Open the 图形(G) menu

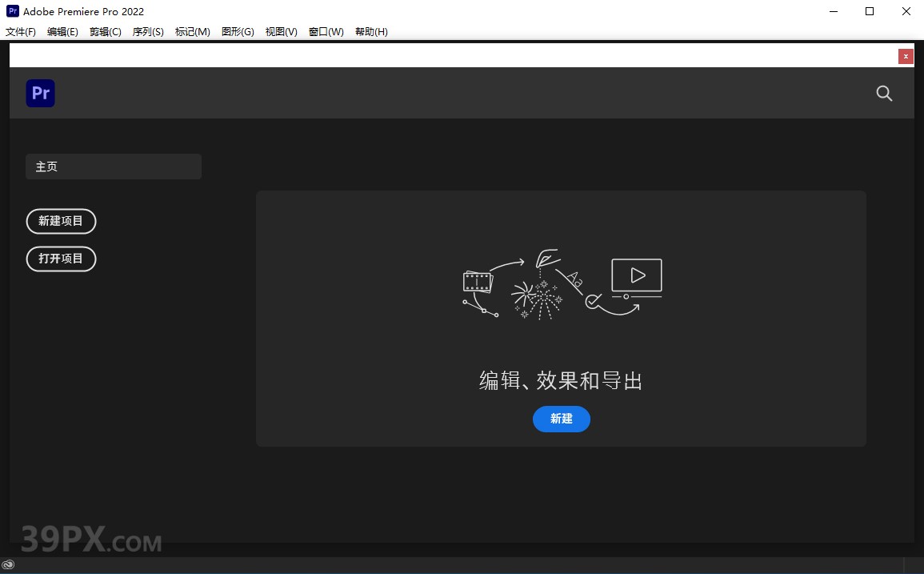(x=237, y=32)
